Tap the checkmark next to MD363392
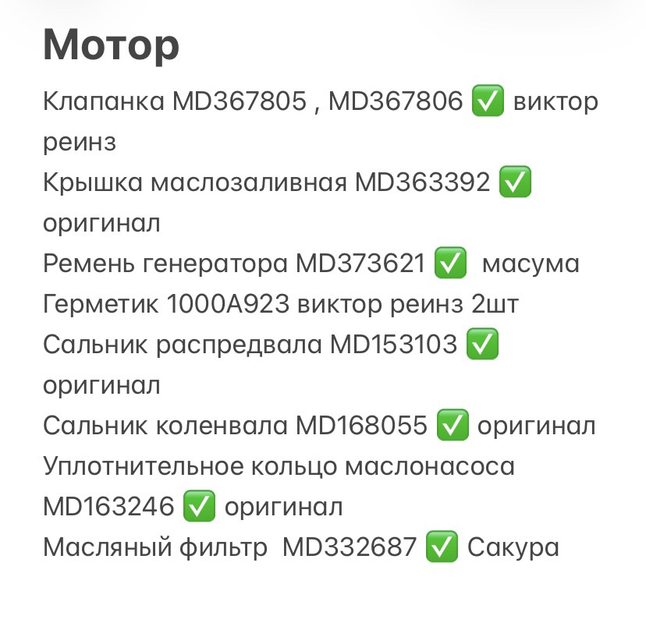 (515, 183)
